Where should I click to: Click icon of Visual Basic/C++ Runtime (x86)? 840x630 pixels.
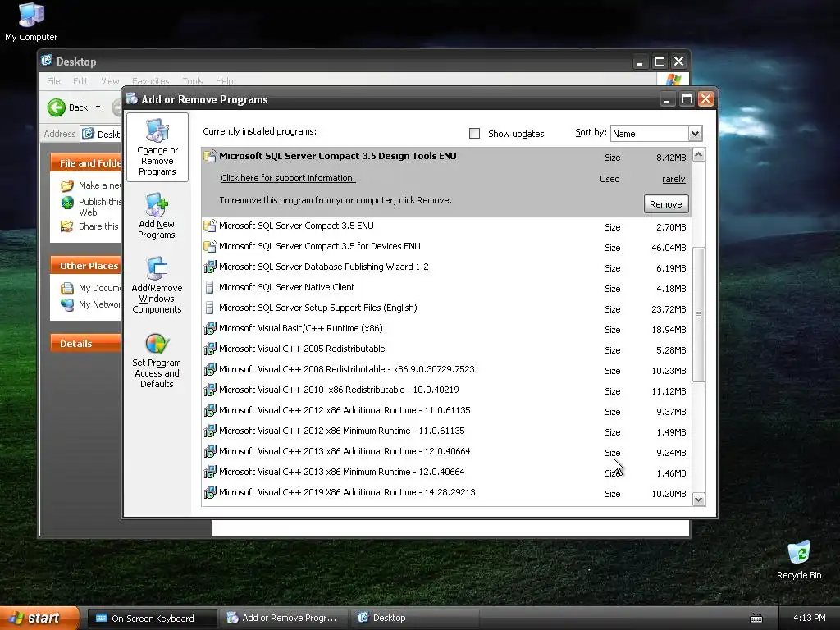click(x=210, y=328)
